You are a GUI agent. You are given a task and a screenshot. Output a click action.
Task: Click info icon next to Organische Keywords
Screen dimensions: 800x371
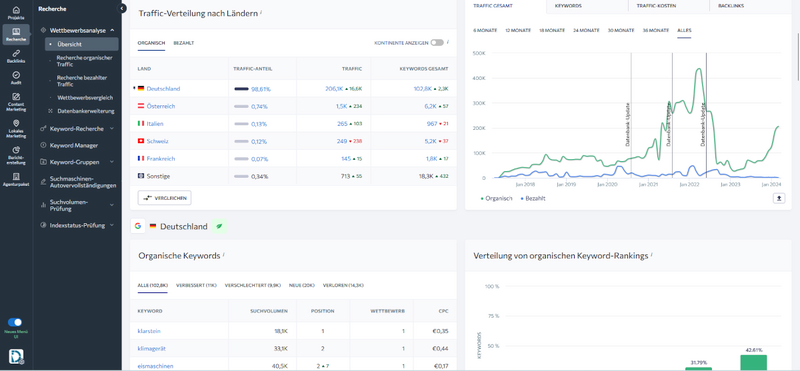[223, 254]
